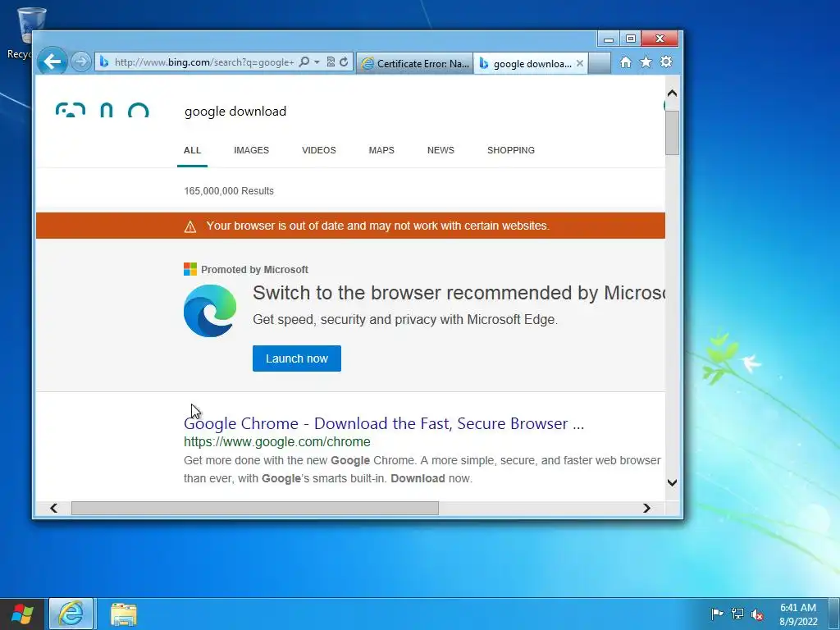Click the horizontal scrollbar left arrow
840x630 pixels.
pos(53,508)
